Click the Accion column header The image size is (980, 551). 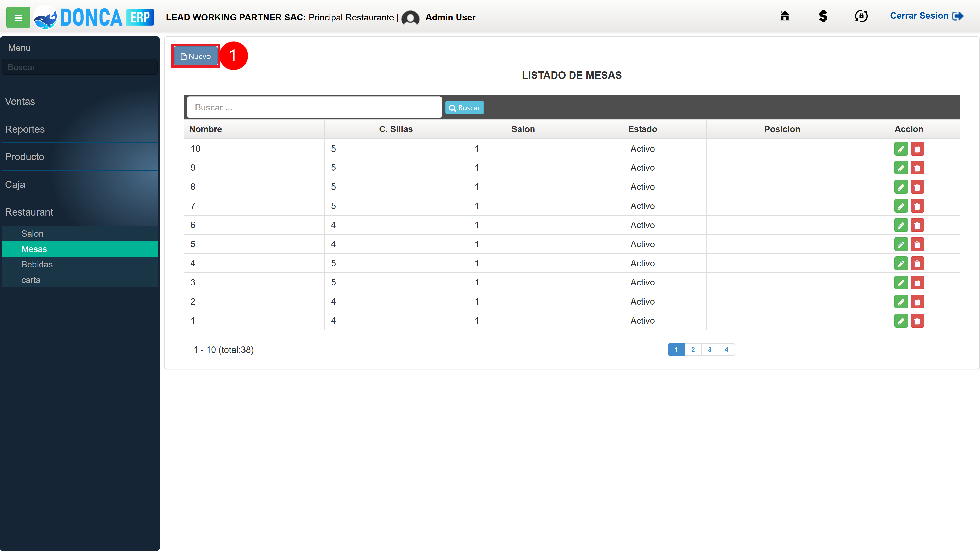[909, 129]
